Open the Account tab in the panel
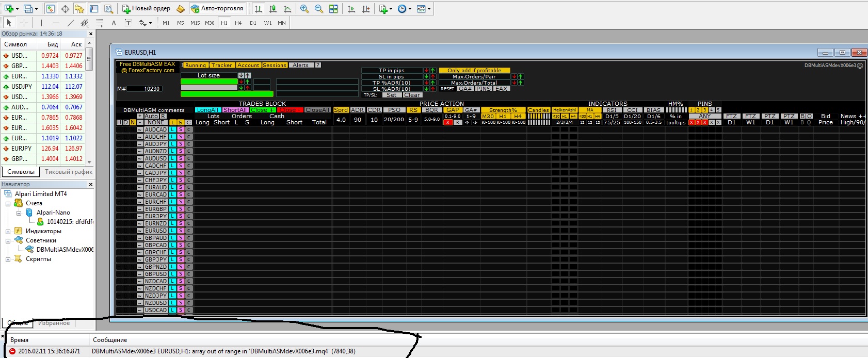This screenshot has width=868, height=358. (248, 65)
